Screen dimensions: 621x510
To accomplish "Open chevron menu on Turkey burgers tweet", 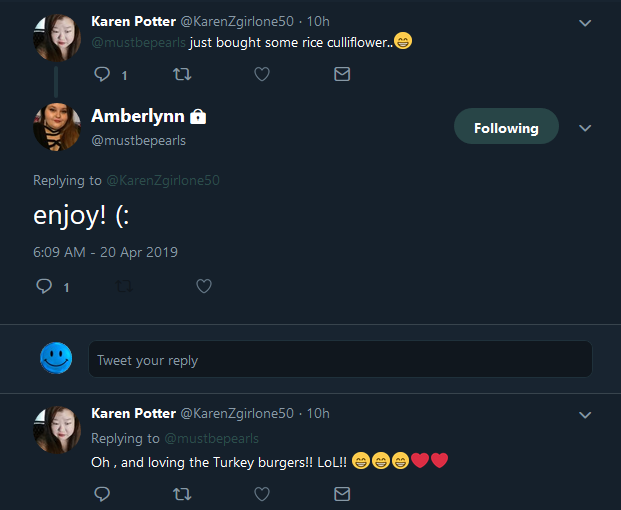I will [x=585, y=415].
